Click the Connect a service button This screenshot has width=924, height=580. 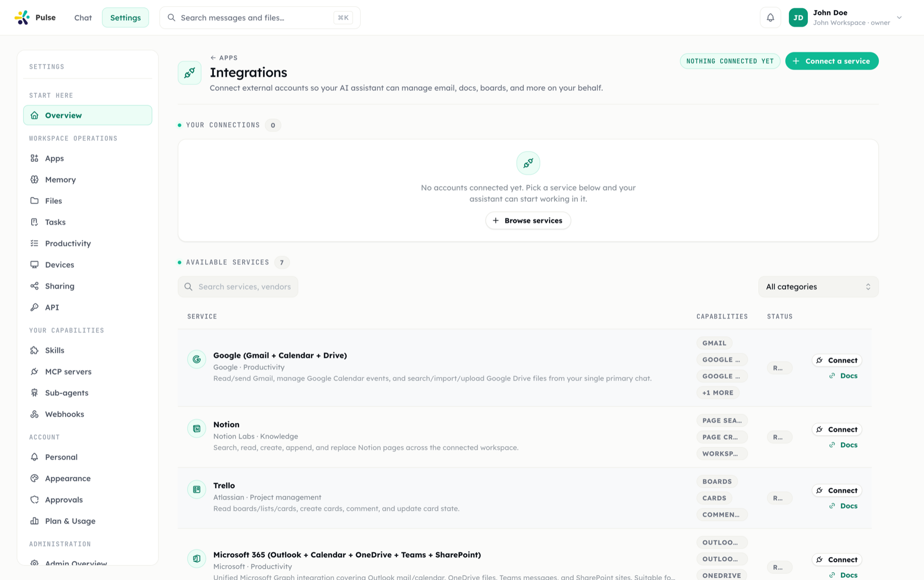point(832,61)
